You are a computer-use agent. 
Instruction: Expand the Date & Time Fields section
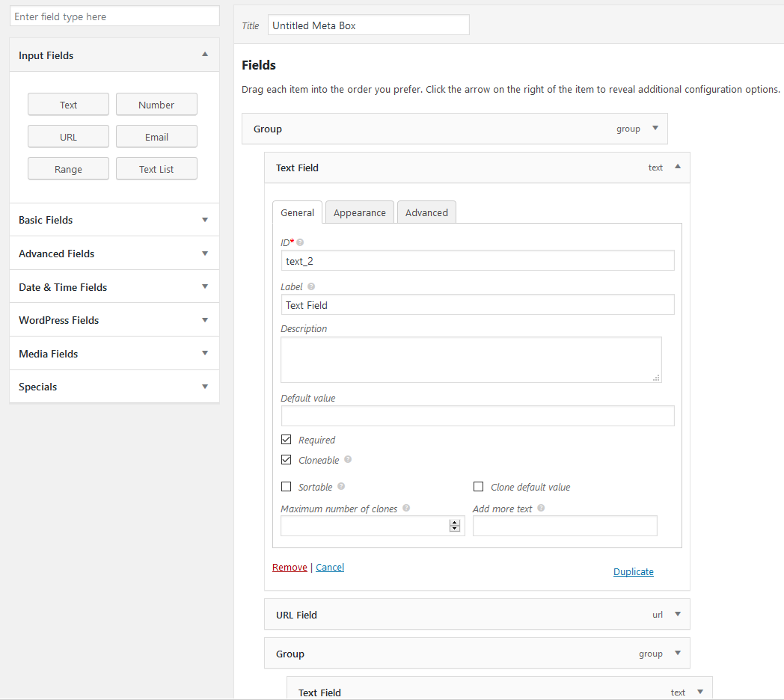pyautogui.click(x=205, y=287)
